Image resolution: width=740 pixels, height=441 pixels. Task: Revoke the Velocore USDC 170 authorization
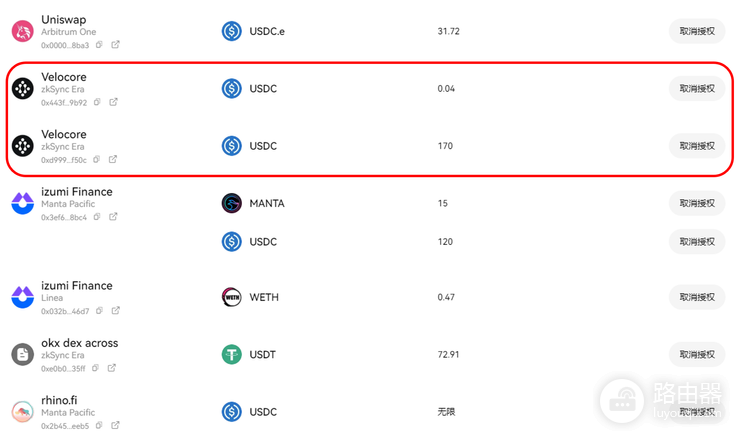pos(697,146)
